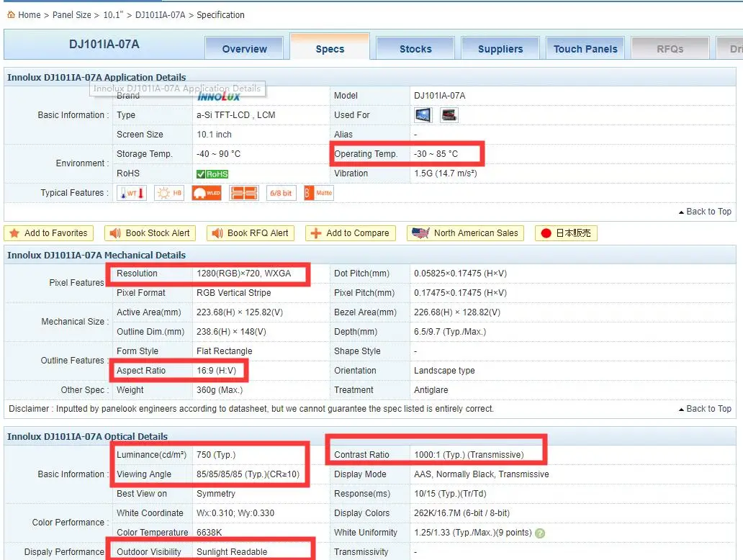The height and width of the screenshot is (560, 743).
Task: Click the Innolux DJ101IA-07A Optical Details heading
Action: coord(87,436)
